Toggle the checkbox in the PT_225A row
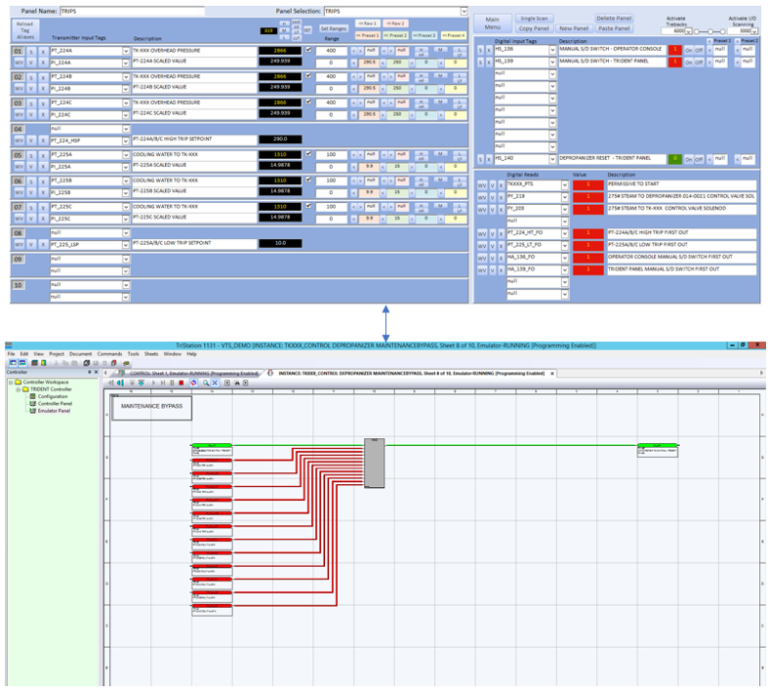Screen dimensions: 768x689 point(309,154)
